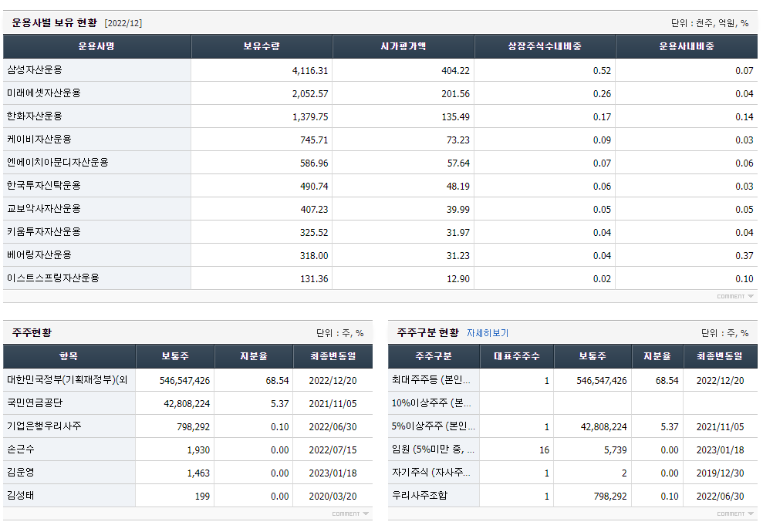Select the 미래에셋자산운용 row name
Image resolution: width=763 pixels, height=532 pixels.
pos(44,93)
